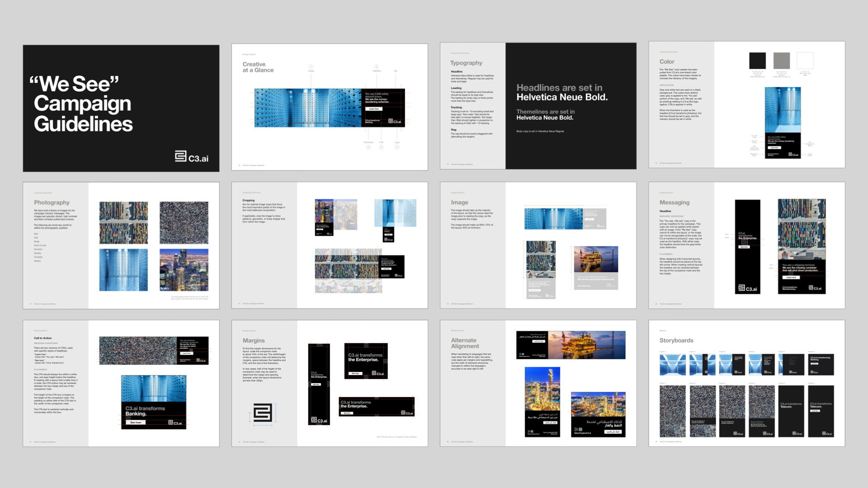Click the shipping containers photo on the Photography slide

123,223
